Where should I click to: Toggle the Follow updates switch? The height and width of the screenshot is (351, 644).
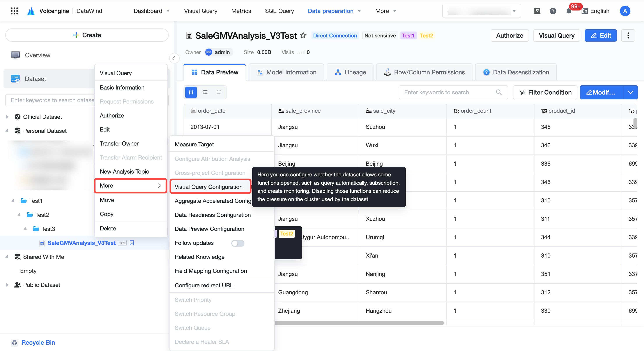[237, 243]
